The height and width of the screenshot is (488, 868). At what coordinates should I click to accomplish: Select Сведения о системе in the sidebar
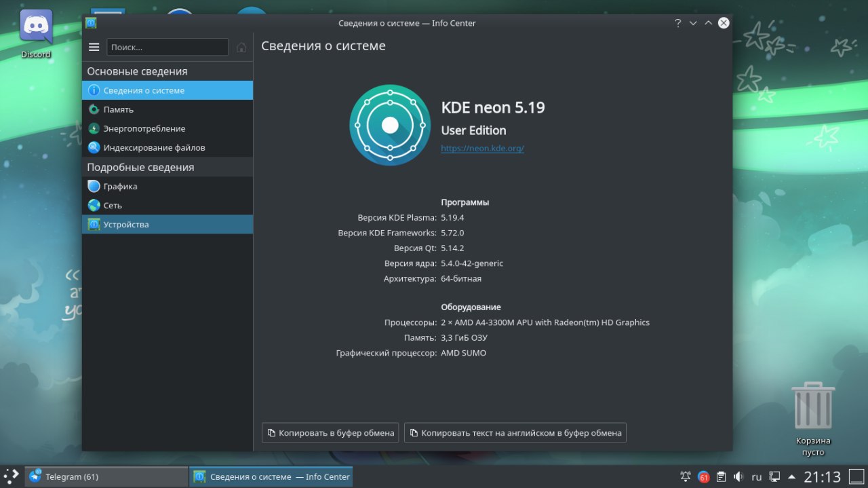(x=167, y=90)
